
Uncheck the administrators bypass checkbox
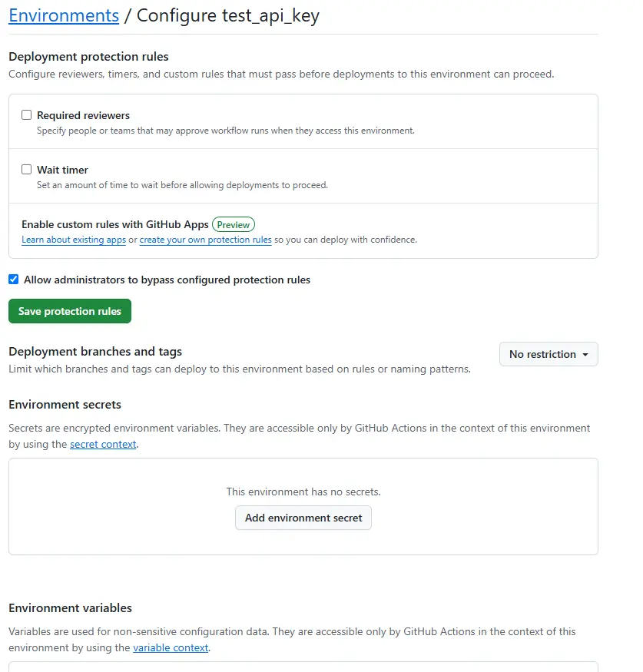coord(13,280)
